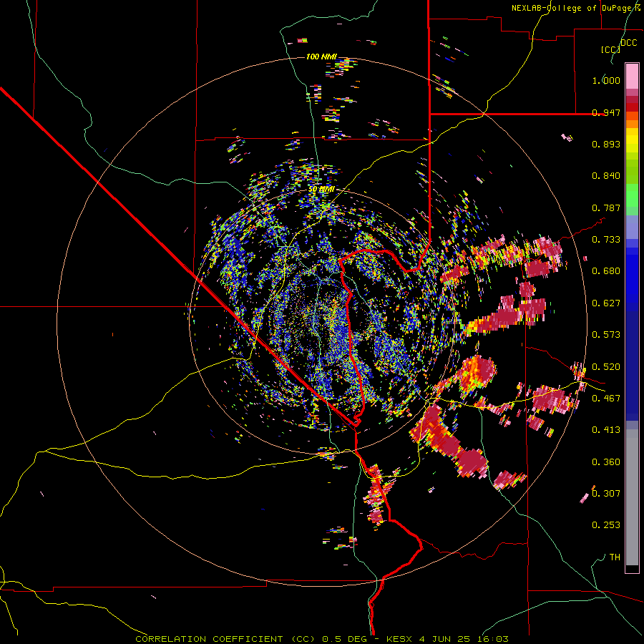The height and width of the screenshot is (644, 644).
Task: Click the 0.733 scale value
Action: (606, 240)
